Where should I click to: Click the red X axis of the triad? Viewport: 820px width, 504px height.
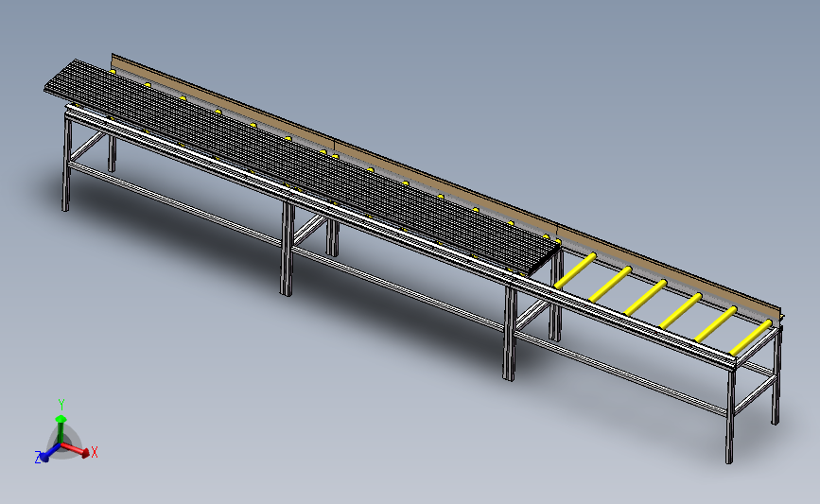pyautogui.click(x=75, y=449)
